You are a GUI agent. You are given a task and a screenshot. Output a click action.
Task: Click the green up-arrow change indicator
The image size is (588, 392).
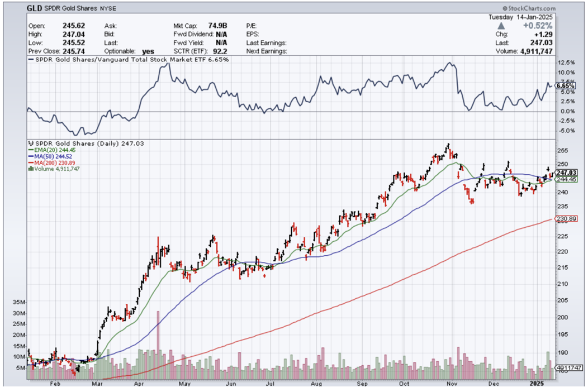(x=501, y=26)
